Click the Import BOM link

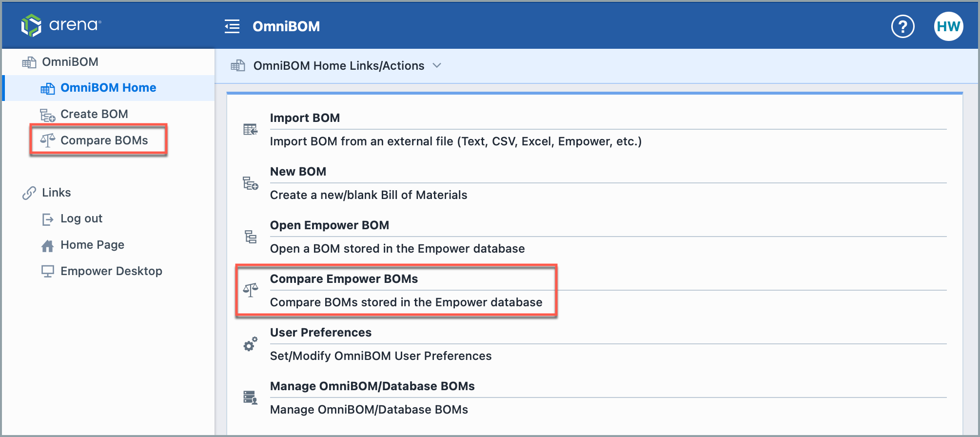click(305, 118)
